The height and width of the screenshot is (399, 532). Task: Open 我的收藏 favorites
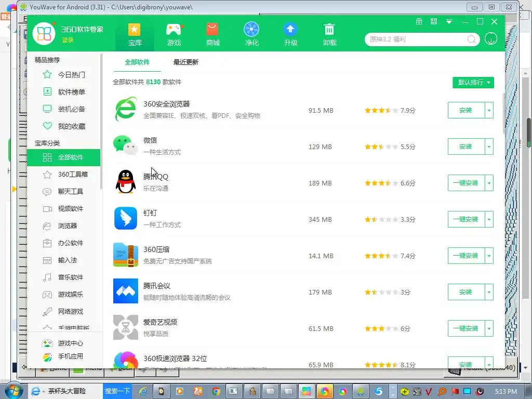coord(64,126)
